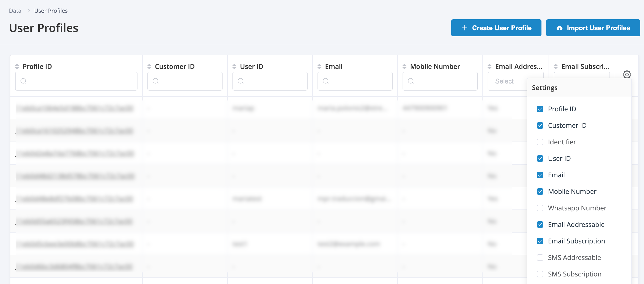Sort by the Profile ID column arrows
This screenshot has height=284, width=644.
click(x=17, y=66)
